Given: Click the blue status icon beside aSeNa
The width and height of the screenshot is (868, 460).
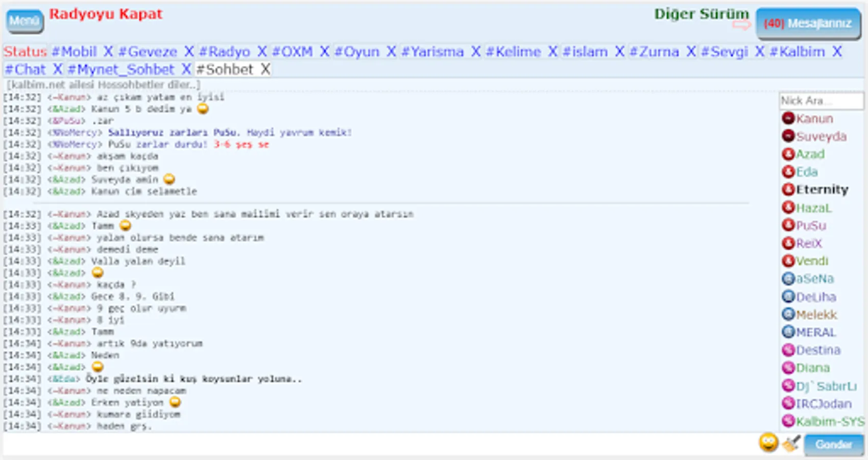Looking at the screenshot, I should (788, 279).
